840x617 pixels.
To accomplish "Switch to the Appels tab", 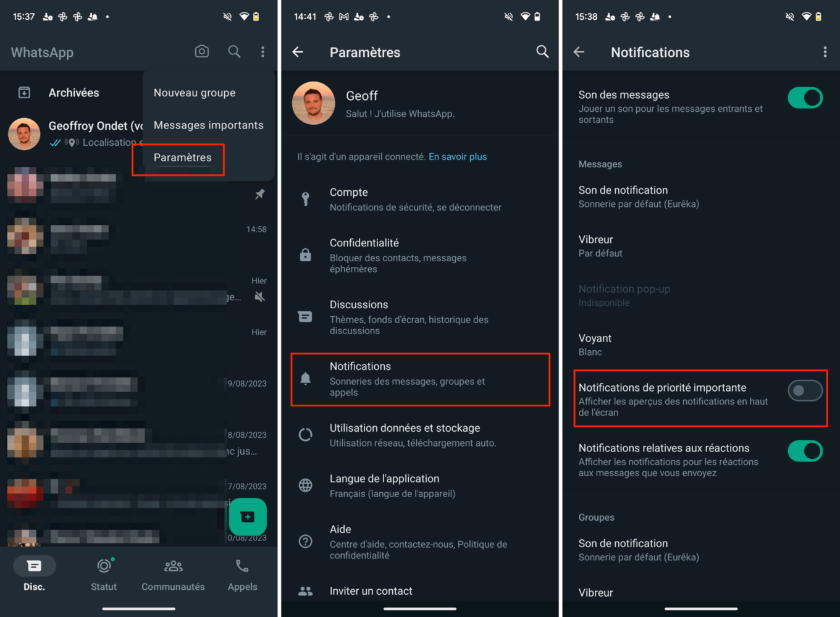I will [x=242, y=574].
